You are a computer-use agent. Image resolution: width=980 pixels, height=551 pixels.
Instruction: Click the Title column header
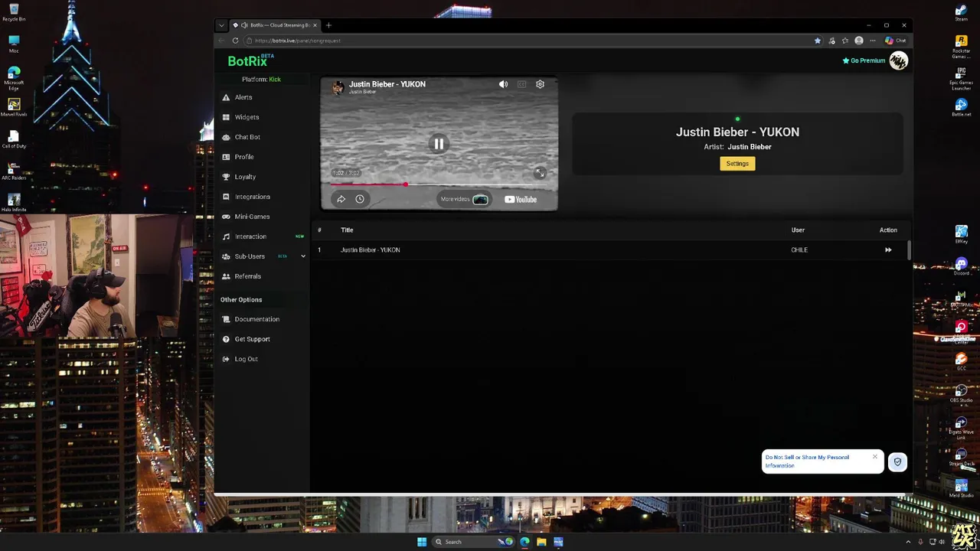point(347,230)
